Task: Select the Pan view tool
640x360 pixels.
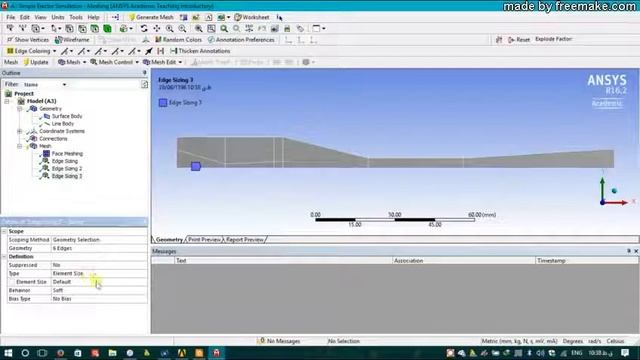Action: (x=157, y=29)
